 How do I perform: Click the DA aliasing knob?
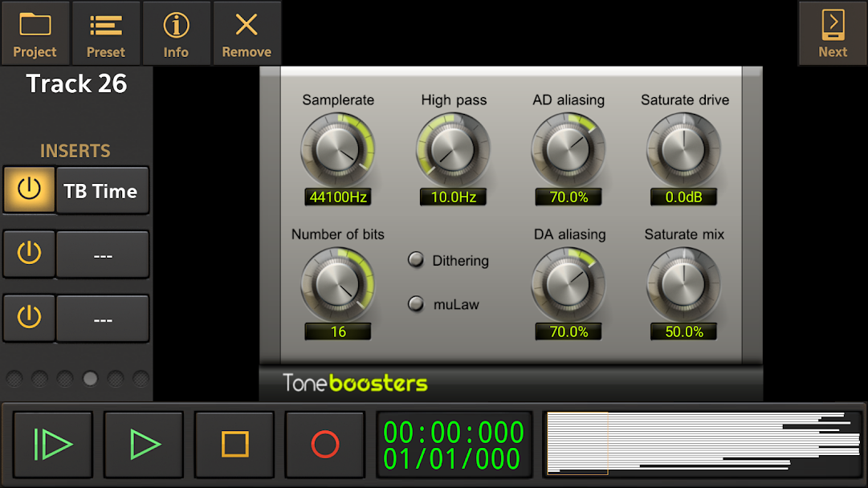coord(568,284)
